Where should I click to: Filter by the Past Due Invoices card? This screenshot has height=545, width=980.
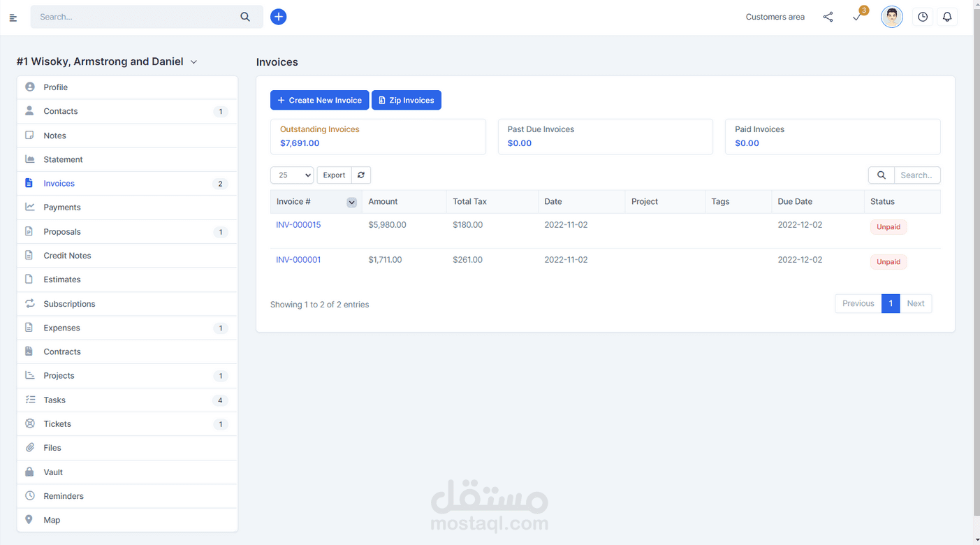[605, 136]
